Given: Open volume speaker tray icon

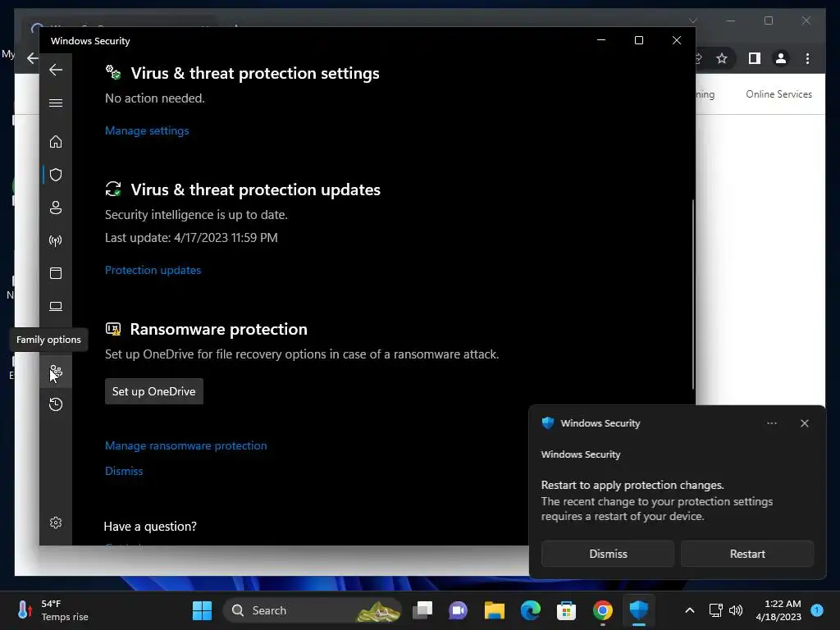Looking at the screenshot, I should click(736, 610).
